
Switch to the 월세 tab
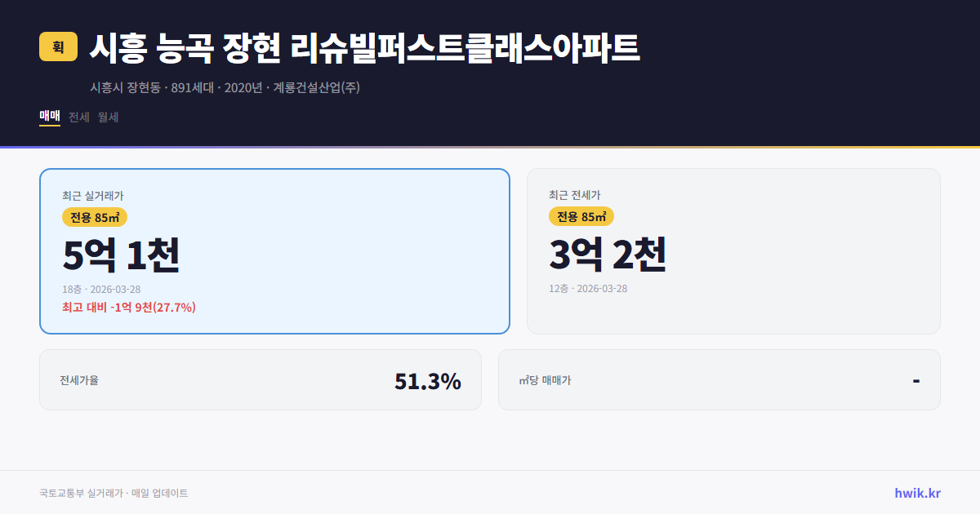[x=106, y=117]
